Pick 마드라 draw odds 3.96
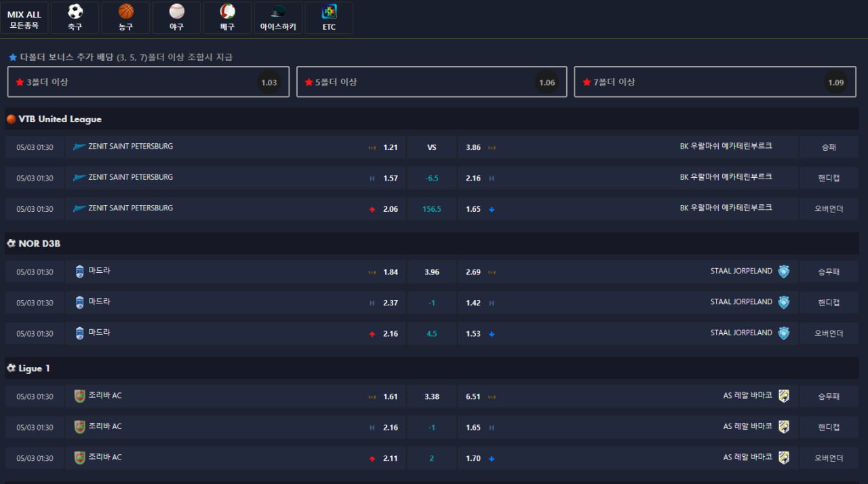This screenshot has height=484, width=868. click(x=431, y=272)
